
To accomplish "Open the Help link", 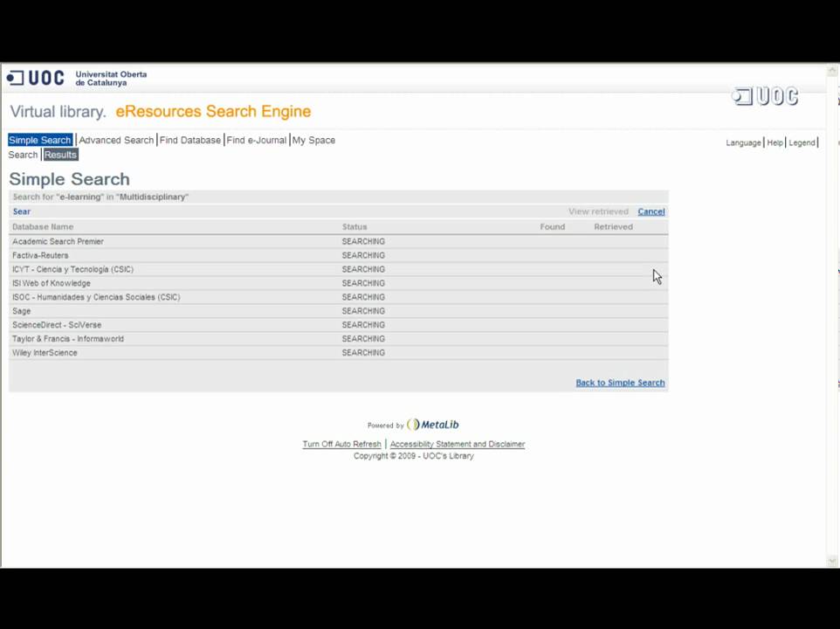I will point(775,142).
